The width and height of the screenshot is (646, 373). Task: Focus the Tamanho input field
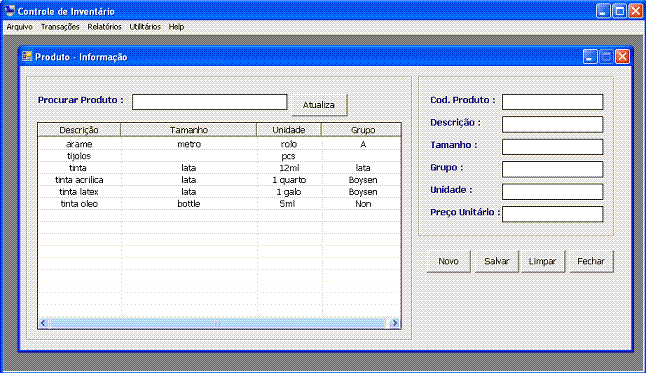point(552,147)
